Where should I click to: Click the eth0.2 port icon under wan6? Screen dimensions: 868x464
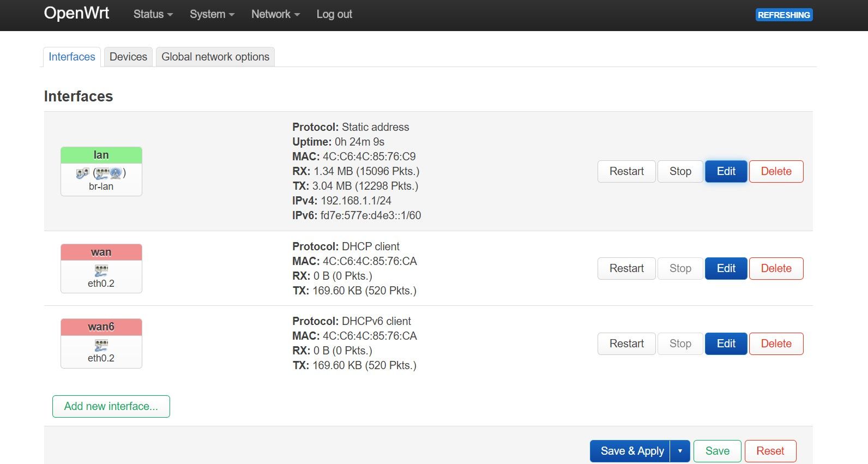coord(101,345)
